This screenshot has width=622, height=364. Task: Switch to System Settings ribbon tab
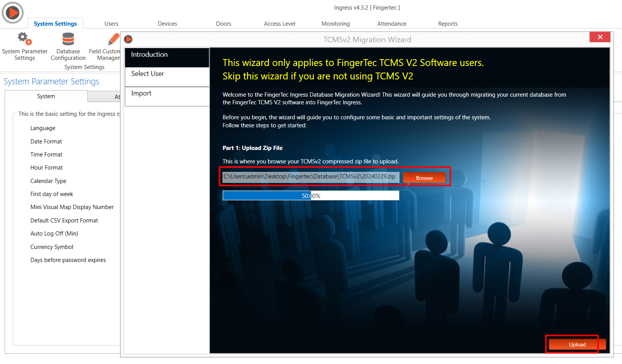click(55, 23)
